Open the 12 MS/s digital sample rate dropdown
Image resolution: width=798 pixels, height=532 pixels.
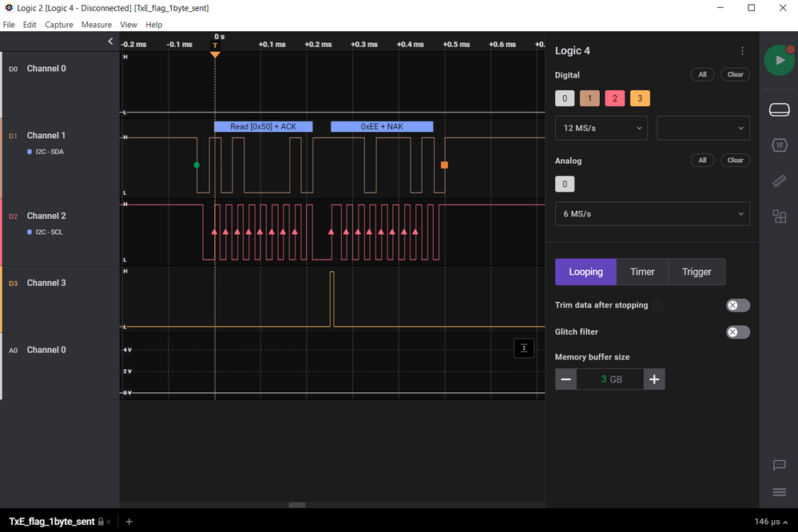point(601,128)
